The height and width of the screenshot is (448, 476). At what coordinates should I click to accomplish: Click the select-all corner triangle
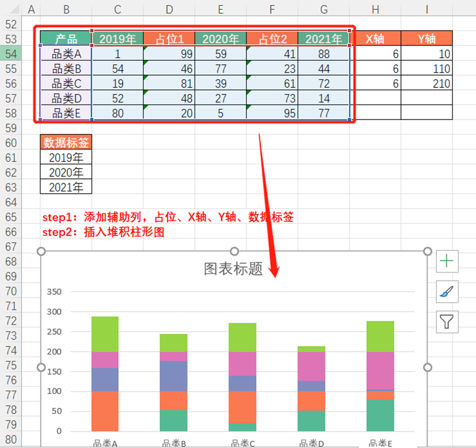pyautogui.click(x=14, y=9)
